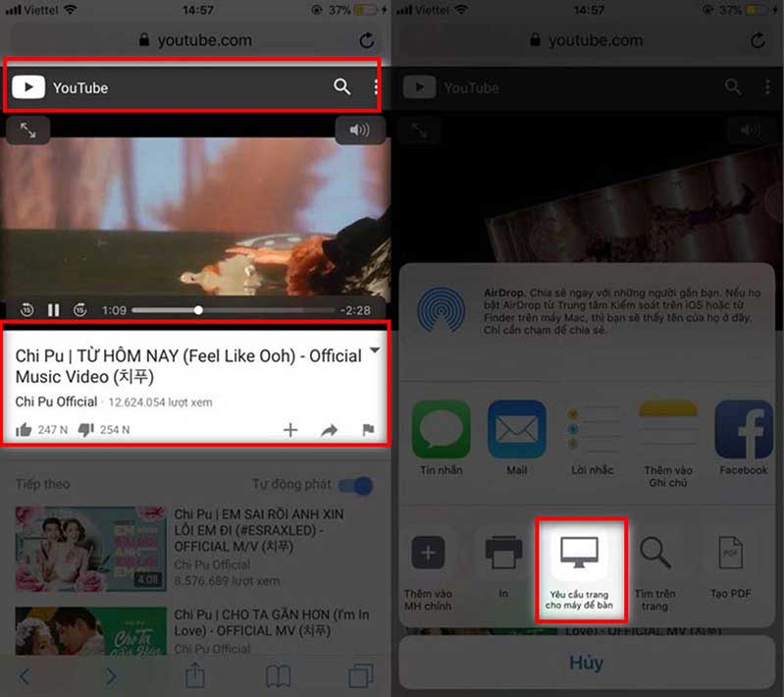This screenshot has width=784, height=697.
Task: Tap the video title Chi Pu TỪ HÔM NAY
Action: [188, 366]
